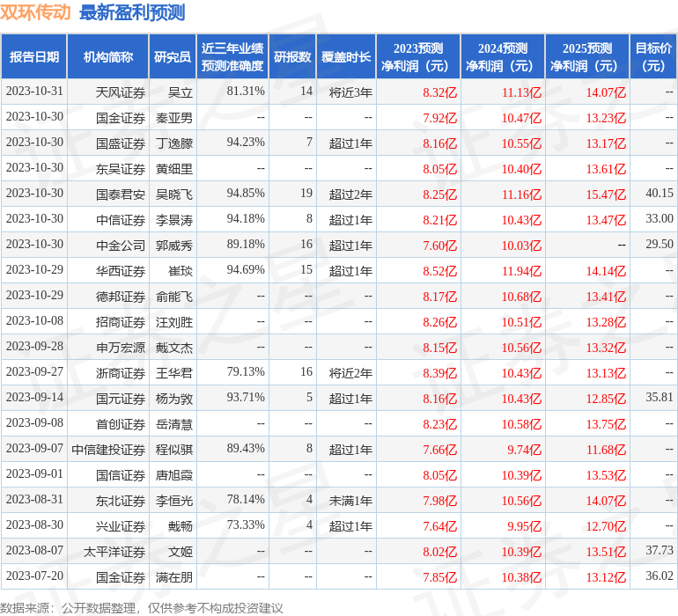Select researcher 郭威秀
Image resolution: width=678 pixels, height=616 pixels.
(173, 246)
